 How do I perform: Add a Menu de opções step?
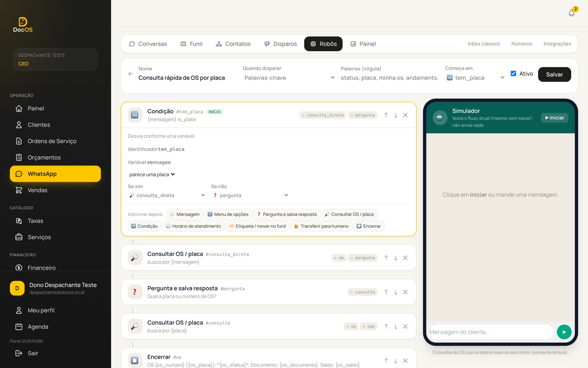click(x=228, y=215)
